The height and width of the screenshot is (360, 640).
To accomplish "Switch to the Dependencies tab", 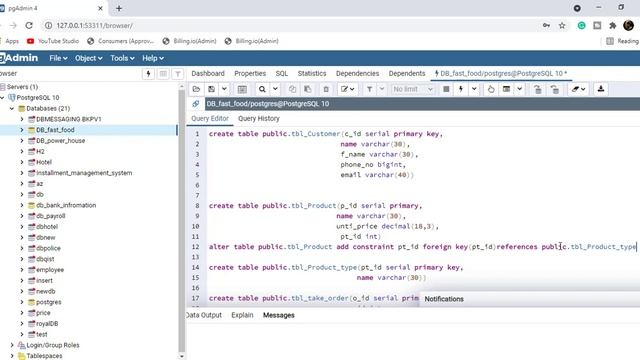I will pos(357,73).
